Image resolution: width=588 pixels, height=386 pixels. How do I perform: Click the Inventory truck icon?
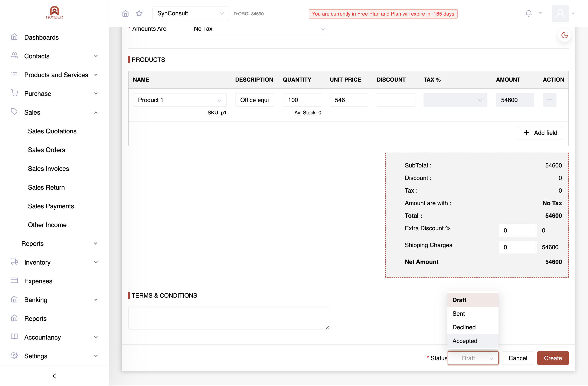click(x=14, y=262)
